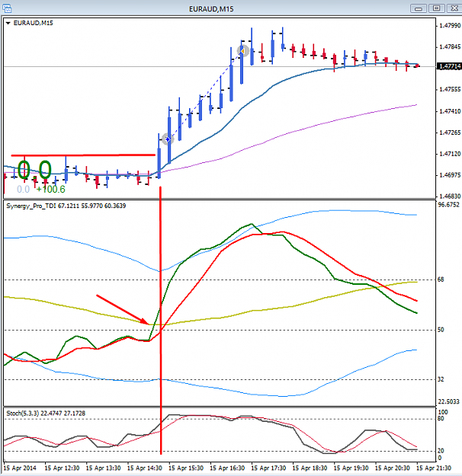Viewport: 462px width, 476px height.
Task: Maximize the EURAUD,M15 chart window
Action: pos(436,8)
